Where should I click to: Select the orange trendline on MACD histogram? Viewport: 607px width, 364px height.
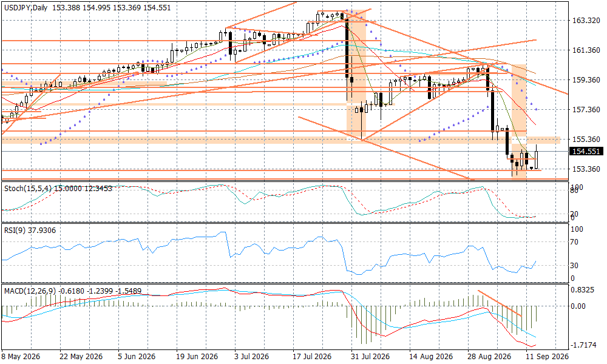point(500,304)
